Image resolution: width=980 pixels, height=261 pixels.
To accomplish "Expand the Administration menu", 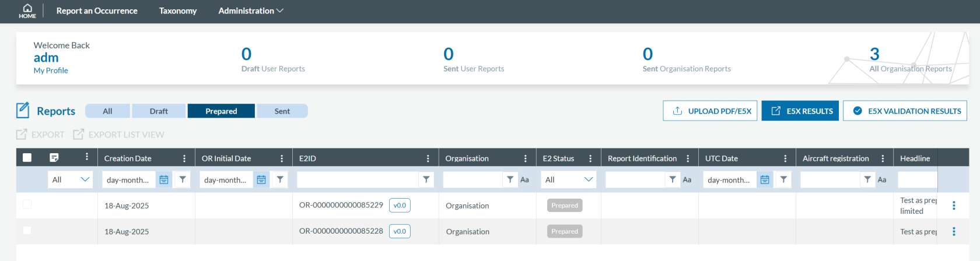I will (250, 11).
